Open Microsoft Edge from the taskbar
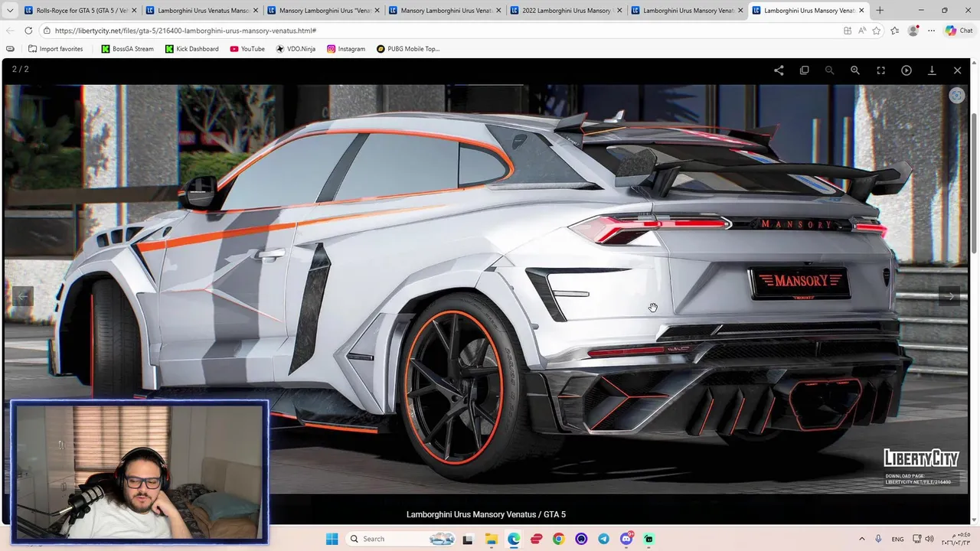 [x=513, y=539]
